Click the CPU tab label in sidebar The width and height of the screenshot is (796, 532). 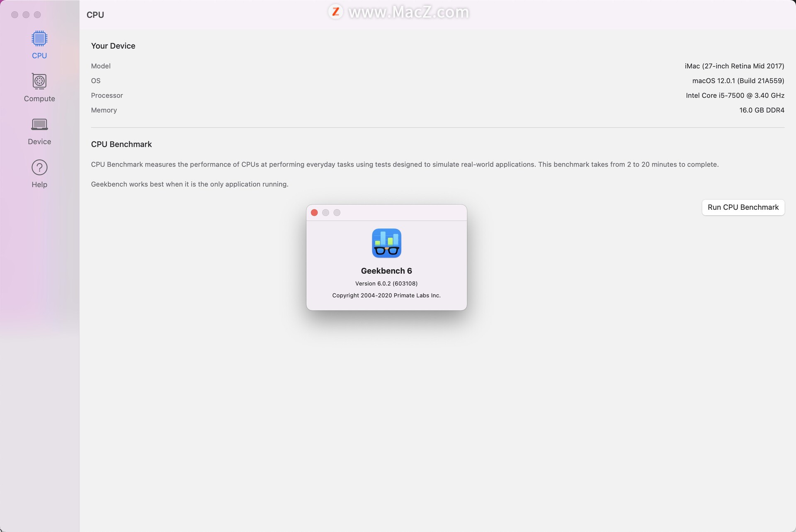[39, 56]
